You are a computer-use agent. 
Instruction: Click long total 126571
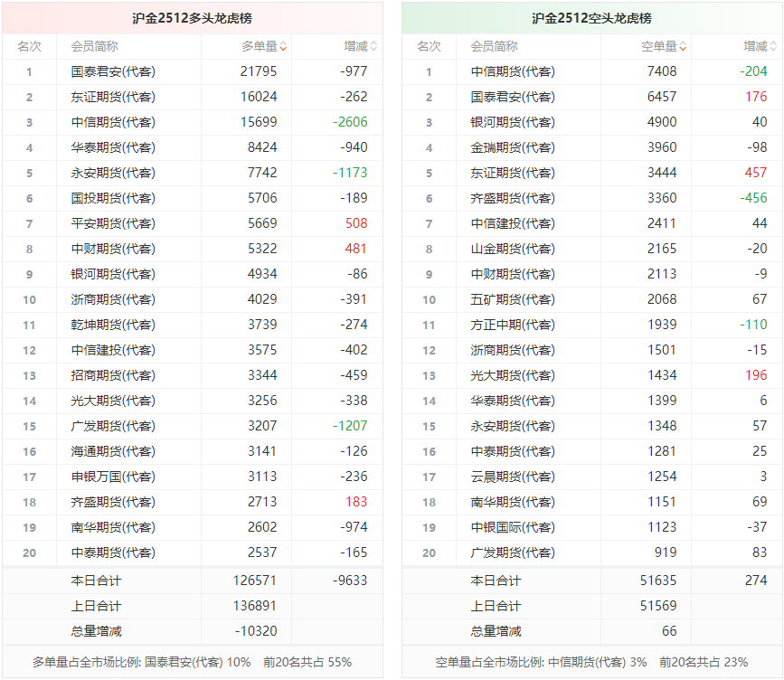254,581
